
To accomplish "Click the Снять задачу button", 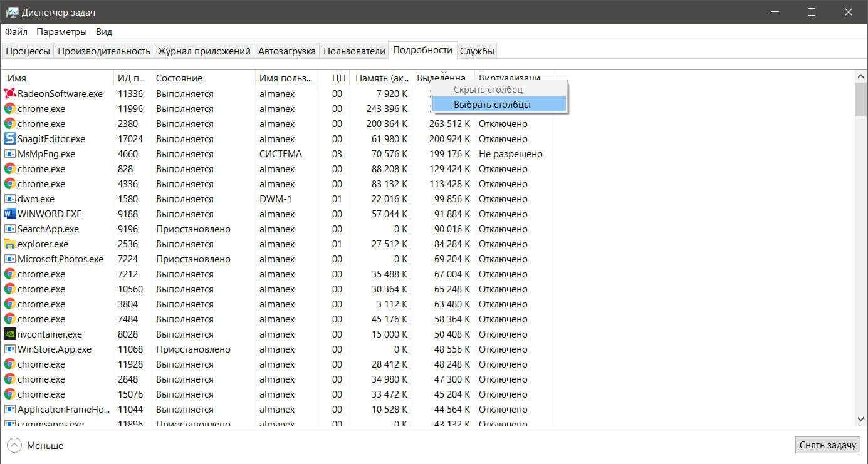I will click(827, 445).
